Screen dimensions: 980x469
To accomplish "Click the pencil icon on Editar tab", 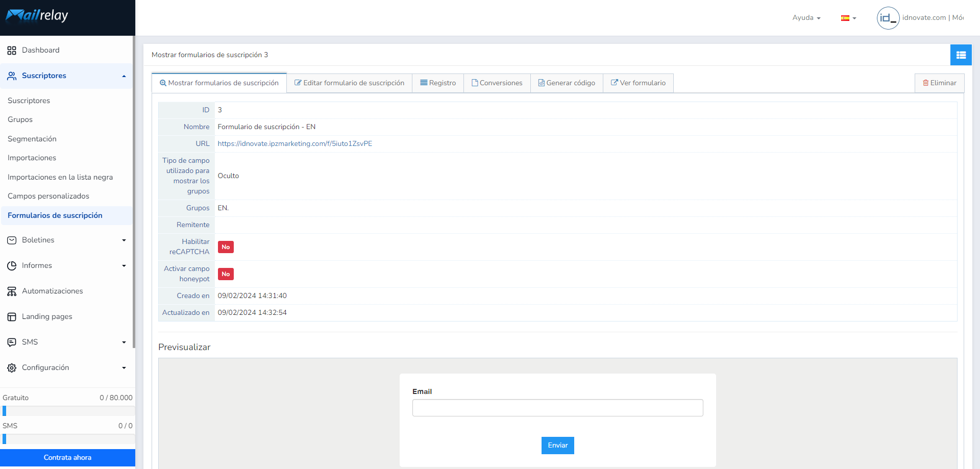I will (298, 83).
